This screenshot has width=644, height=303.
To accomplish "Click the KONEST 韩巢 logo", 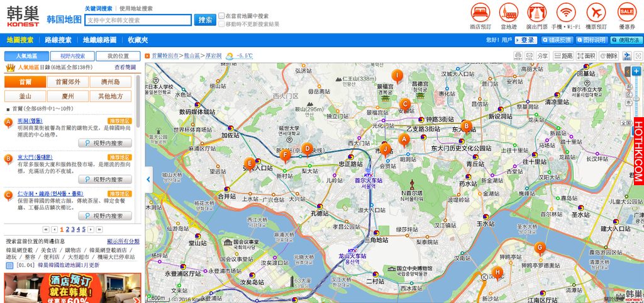I will click(23, 14).
